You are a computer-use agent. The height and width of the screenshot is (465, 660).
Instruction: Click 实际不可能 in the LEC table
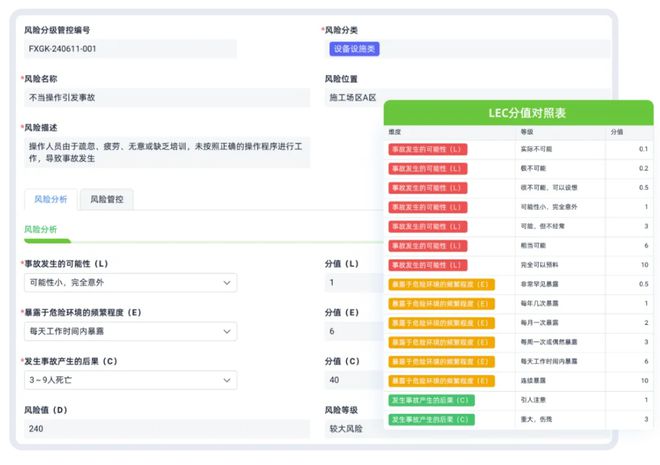(x=536, y=149)
